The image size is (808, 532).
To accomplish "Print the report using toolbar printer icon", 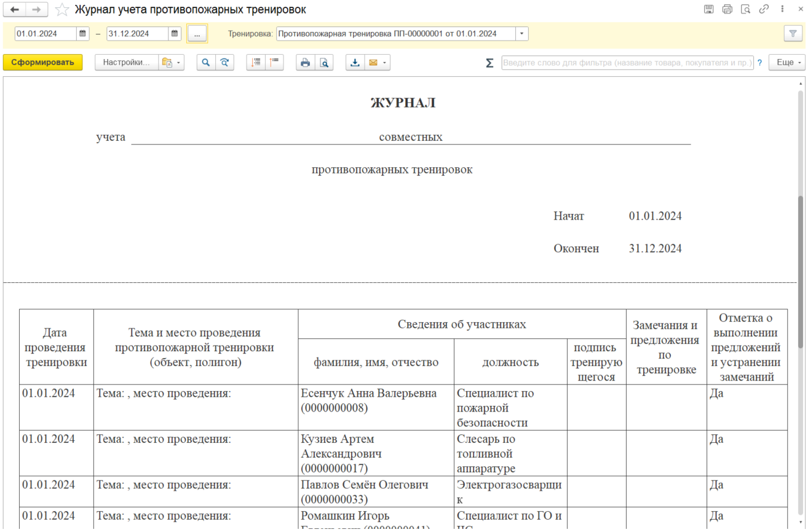I will point(305,63).
